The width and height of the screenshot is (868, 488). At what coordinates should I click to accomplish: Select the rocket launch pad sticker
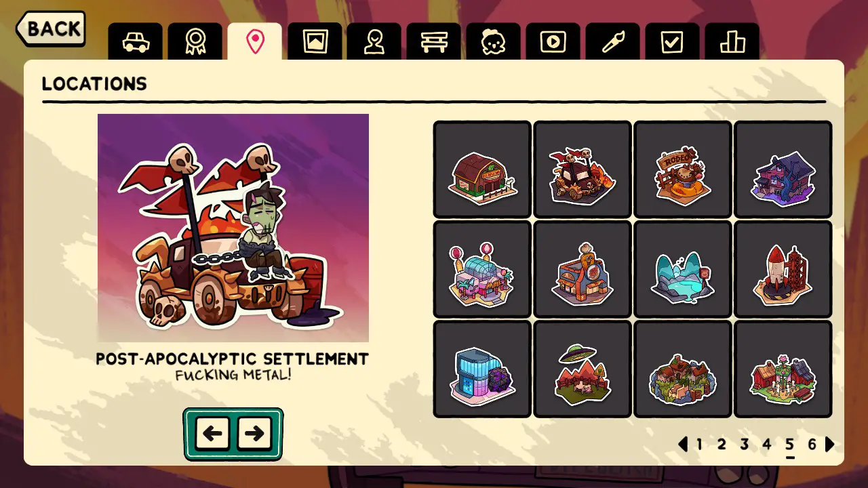pos(783,270)
